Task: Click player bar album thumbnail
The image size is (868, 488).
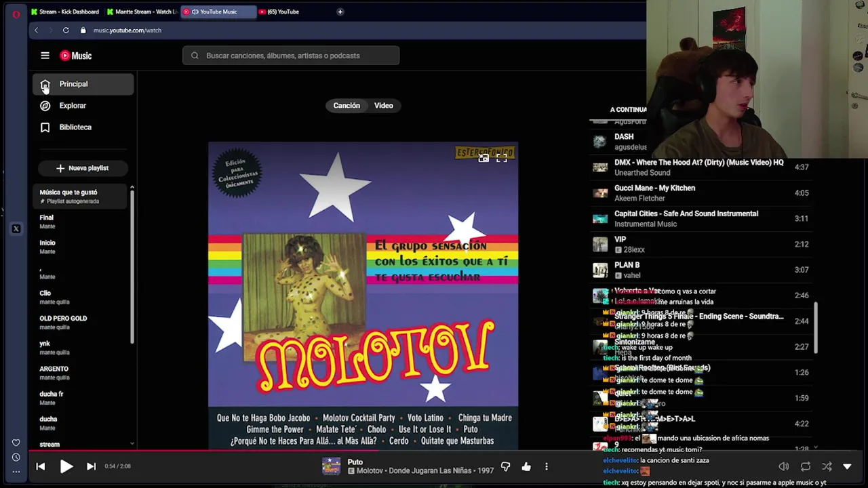Action: click(x=331, y=466)
